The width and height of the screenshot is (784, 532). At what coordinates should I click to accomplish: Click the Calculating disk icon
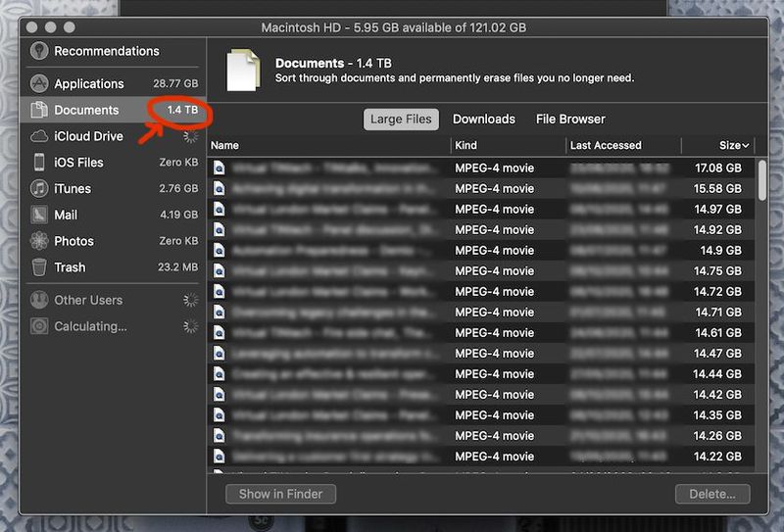(x=39, y=326)
